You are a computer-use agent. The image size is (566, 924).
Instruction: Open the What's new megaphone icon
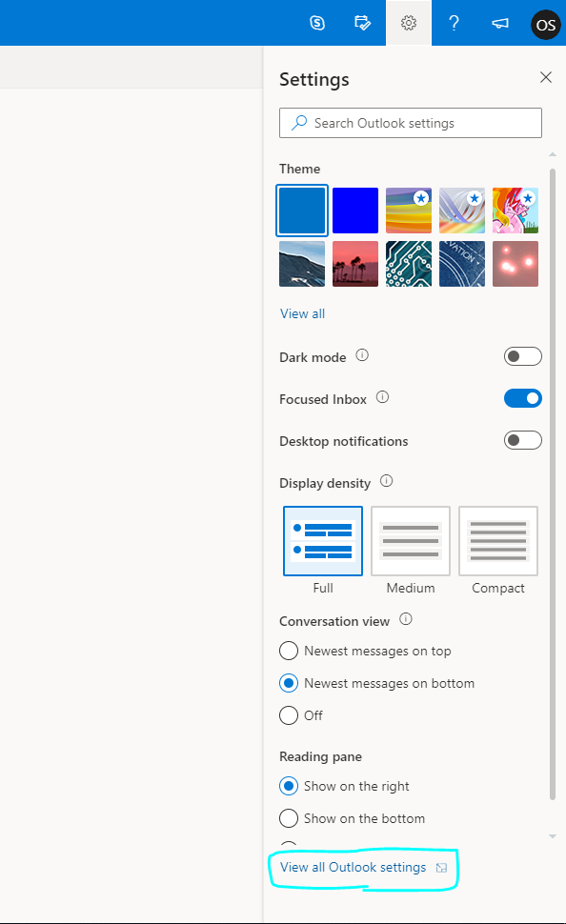500,23
